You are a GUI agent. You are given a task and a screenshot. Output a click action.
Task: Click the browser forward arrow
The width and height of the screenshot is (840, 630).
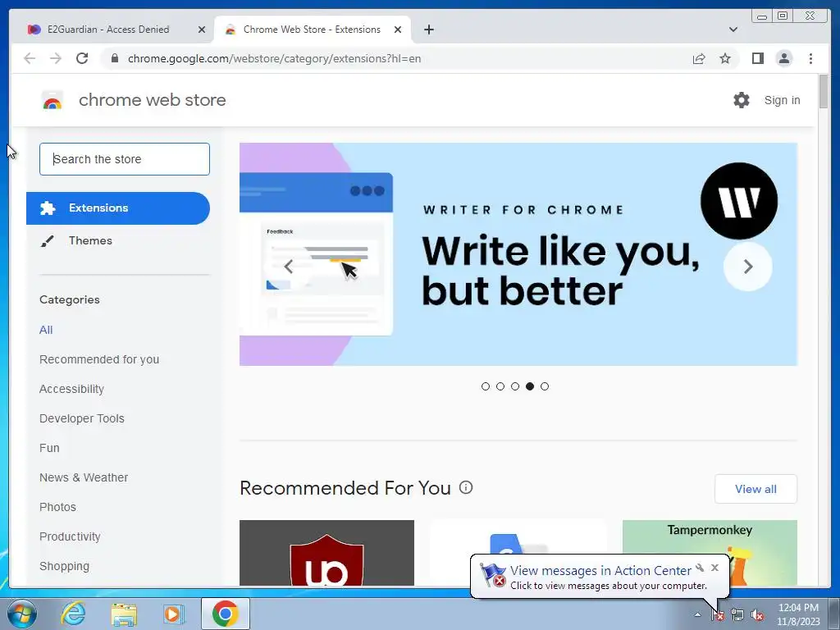(x=56, y=58)
